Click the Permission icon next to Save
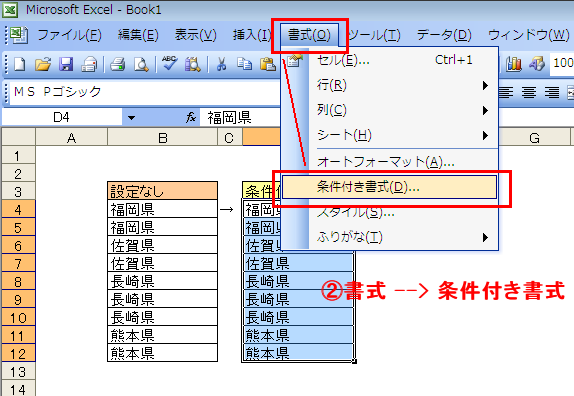This screenshot has height=396, width=574. 89,64
